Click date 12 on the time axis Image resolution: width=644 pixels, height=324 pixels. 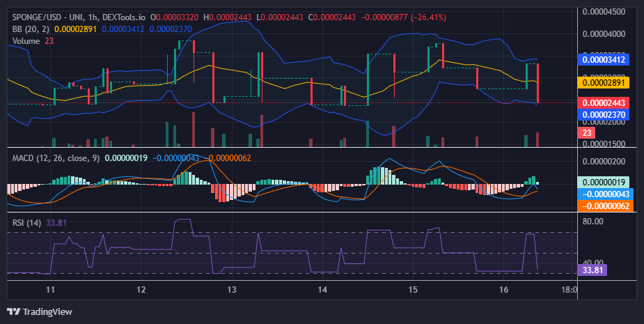point(141,289)
